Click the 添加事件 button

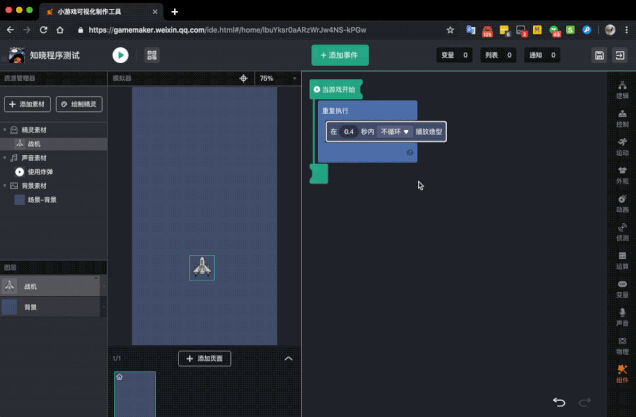[340, 56]
